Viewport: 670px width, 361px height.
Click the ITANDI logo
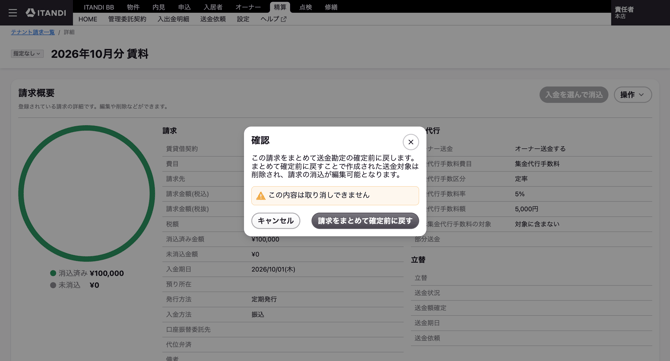point(46,13)
